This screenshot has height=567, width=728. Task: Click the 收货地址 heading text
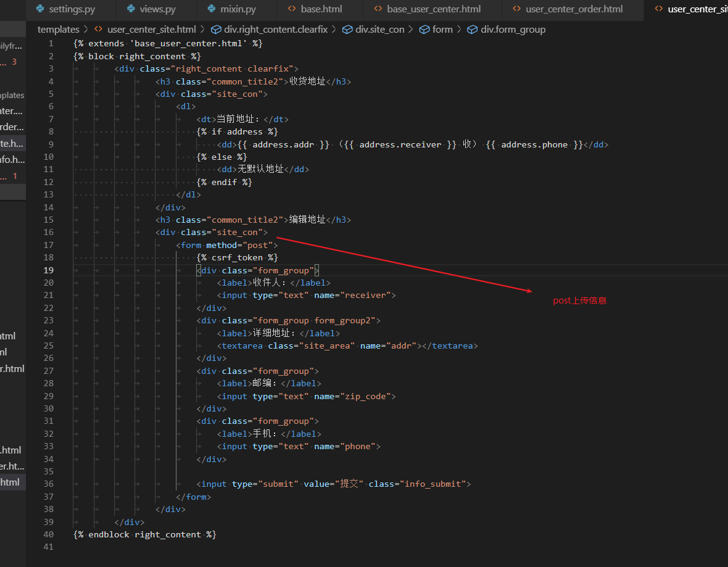tap(307, 81)
